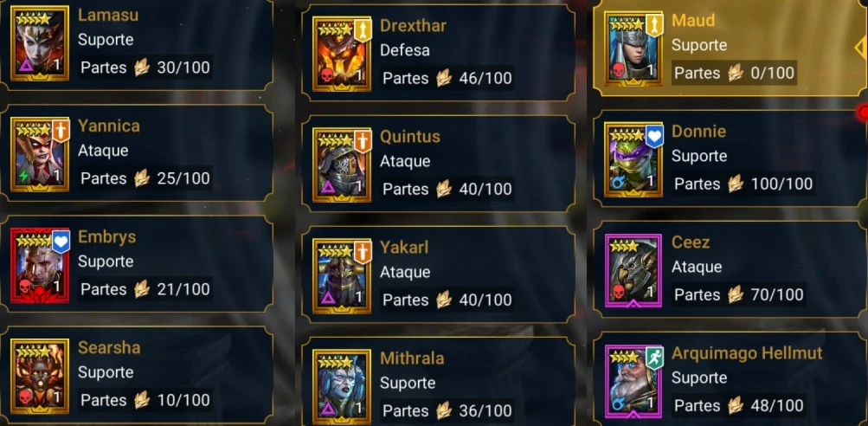Click Yannica's attack sword badge icon

click(x=61, y=131)
